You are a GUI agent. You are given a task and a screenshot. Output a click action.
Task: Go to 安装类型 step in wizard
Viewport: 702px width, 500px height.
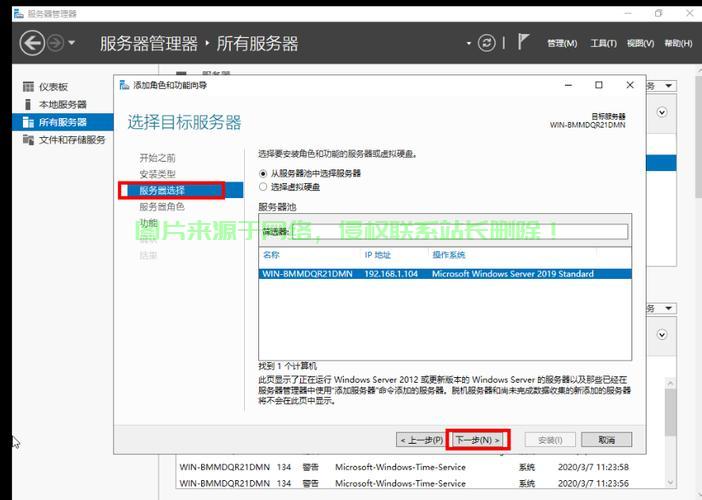[x=157, y=174]
